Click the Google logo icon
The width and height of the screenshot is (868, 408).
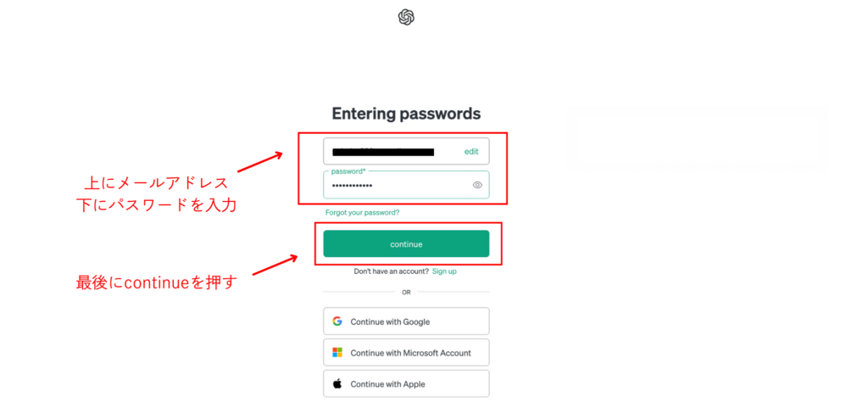click(x=337, y=321)
